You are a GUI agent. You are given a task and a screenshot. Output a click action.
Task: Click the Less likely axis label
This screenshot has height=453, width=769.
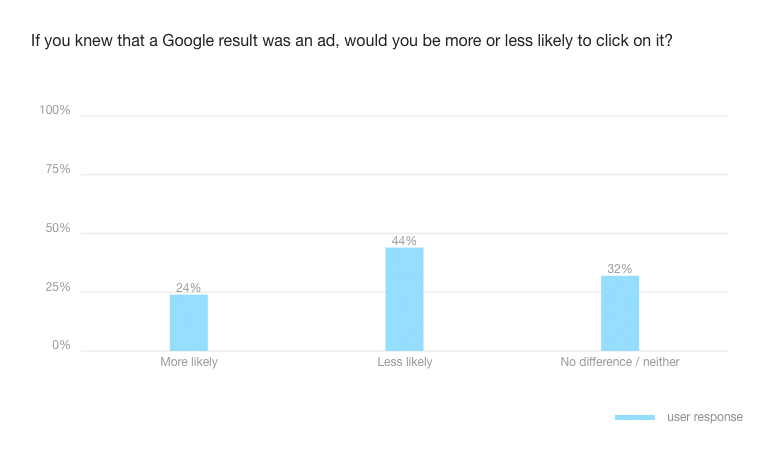tap(405, 362)
